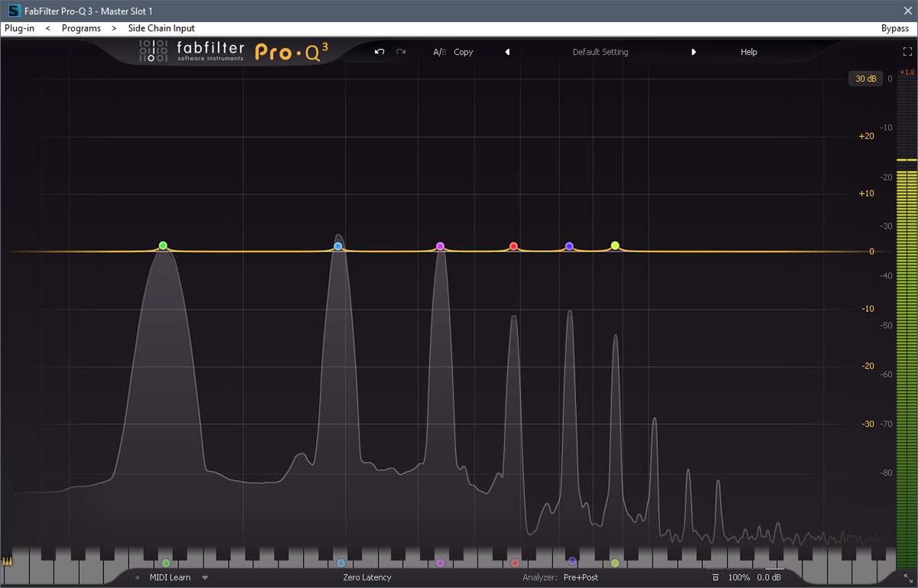Click the resize handle icon at bottom-right corner
This screenshot has height=588, width=918.
click(x=909, y=578)
